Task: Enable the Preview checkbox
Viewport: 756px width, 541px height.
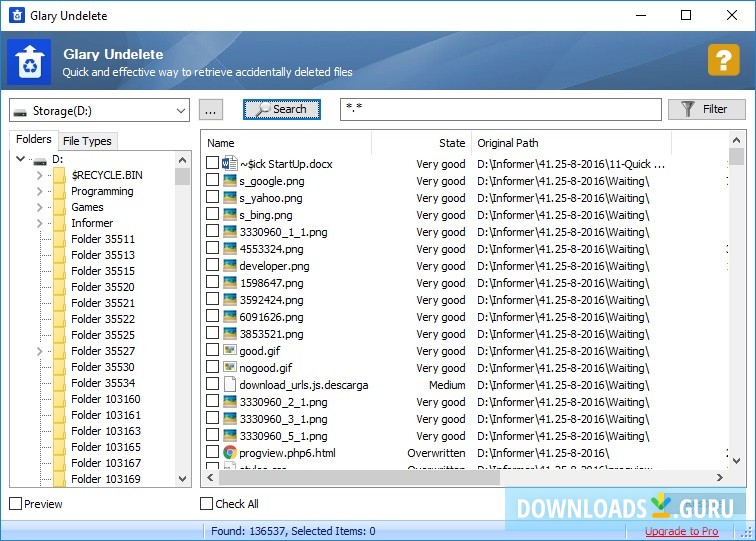Action: [15, 503]
